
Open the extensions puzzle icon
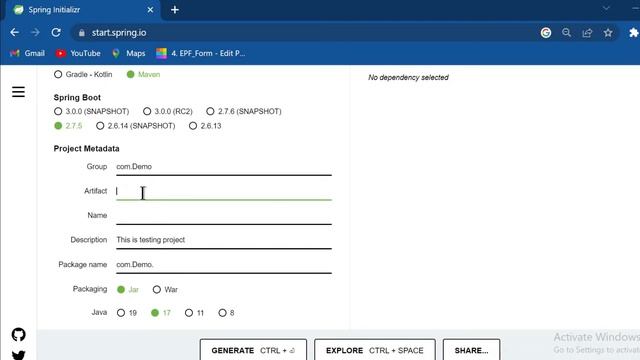(633, 33)
